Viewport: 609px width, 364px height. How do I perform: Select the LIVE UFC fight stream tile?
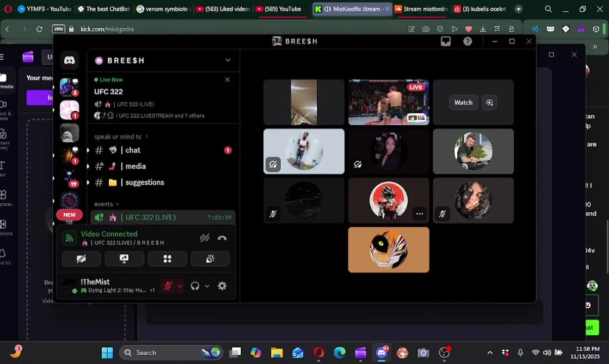tap(388, 102)
